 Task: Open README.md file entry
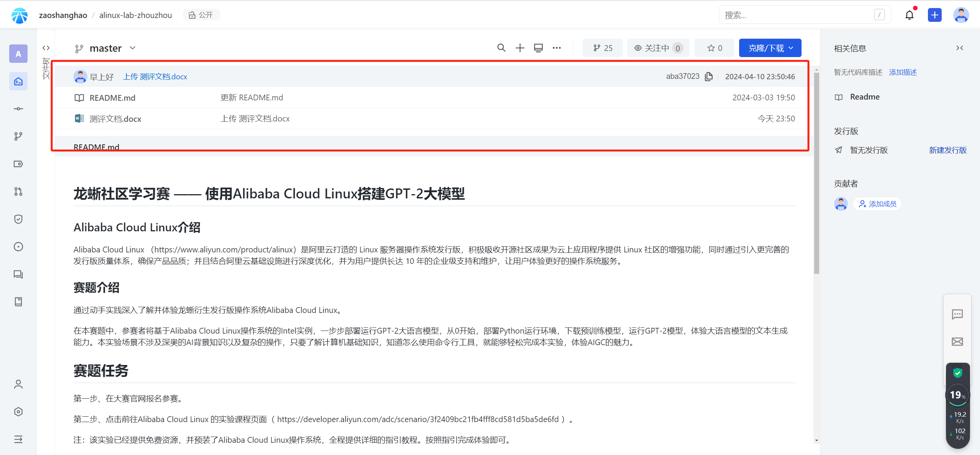(x=112, y=98)
